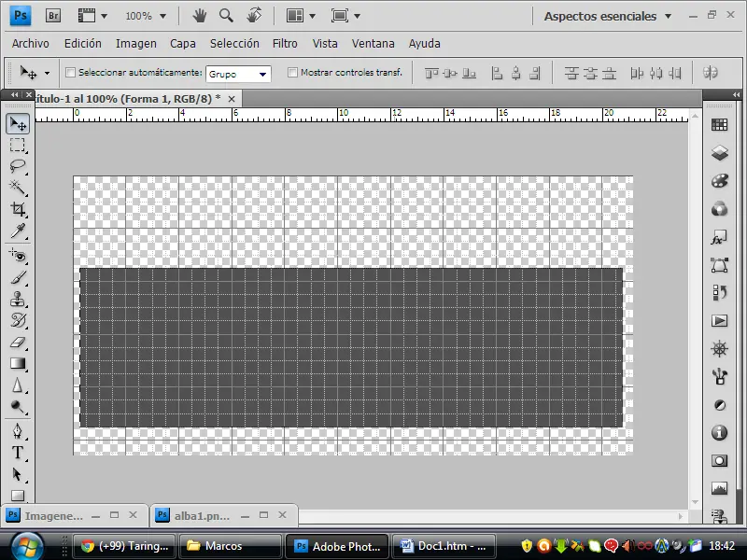Select the Clone Stamp tool
This screenshot has height=560, width=747.
18,299
